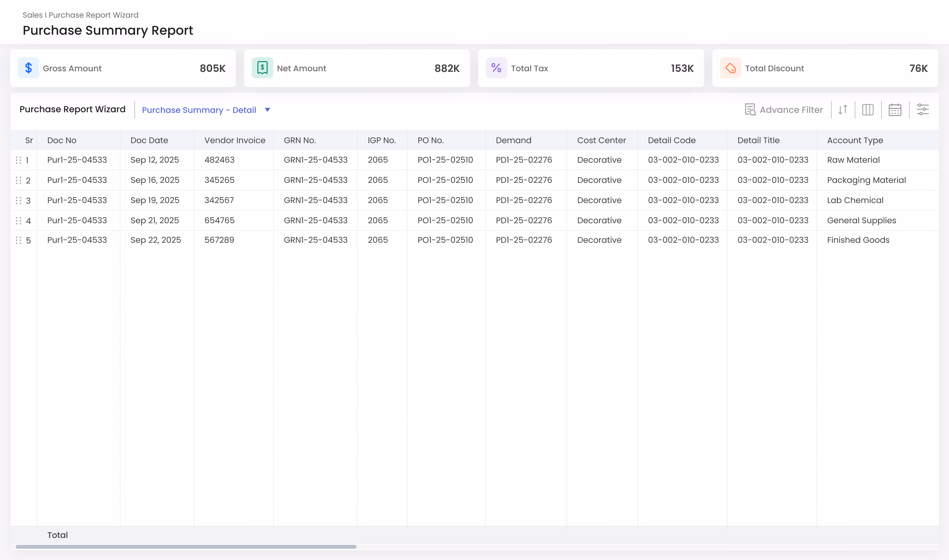
Task: Click drag handle of row 5
Action: (19, 240)
